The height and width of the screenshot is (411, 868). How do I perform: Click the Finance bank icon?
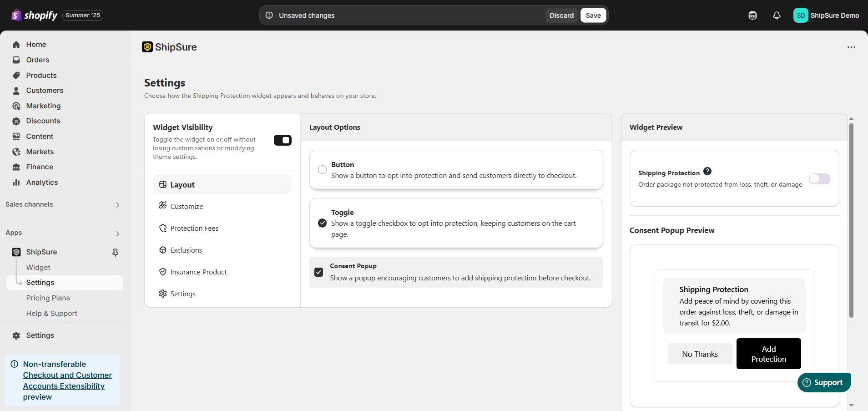point(16,167)
